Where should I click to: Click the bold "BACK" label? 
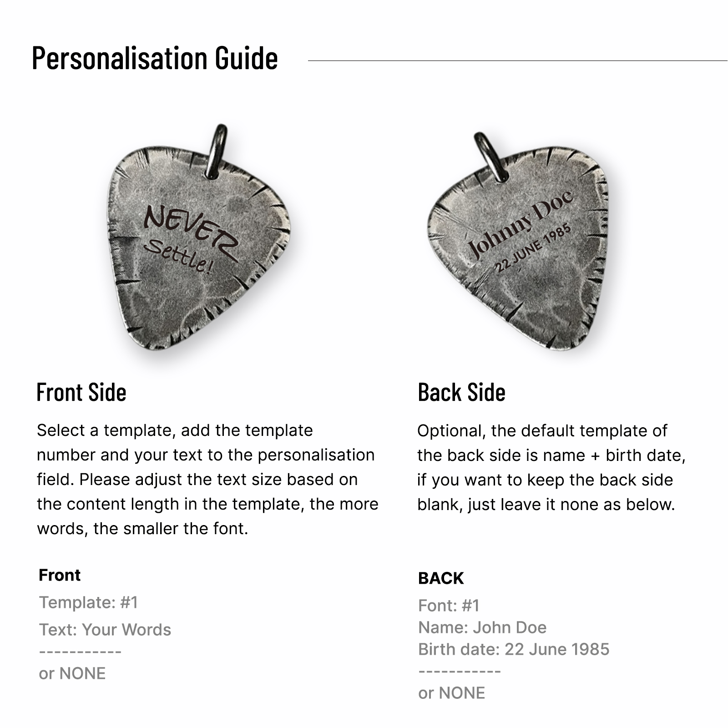pos(441,578)
